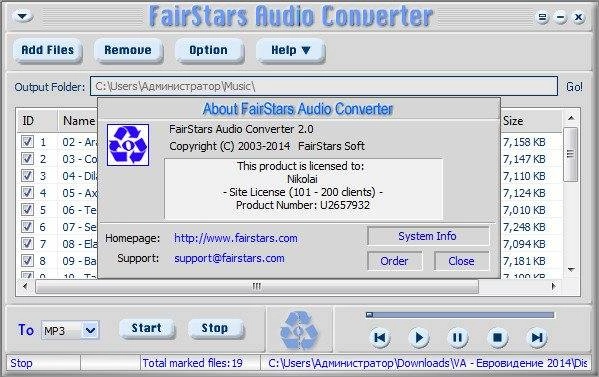599x377 pixels.
Task: Skip to the next track
Action: point(537,338)
